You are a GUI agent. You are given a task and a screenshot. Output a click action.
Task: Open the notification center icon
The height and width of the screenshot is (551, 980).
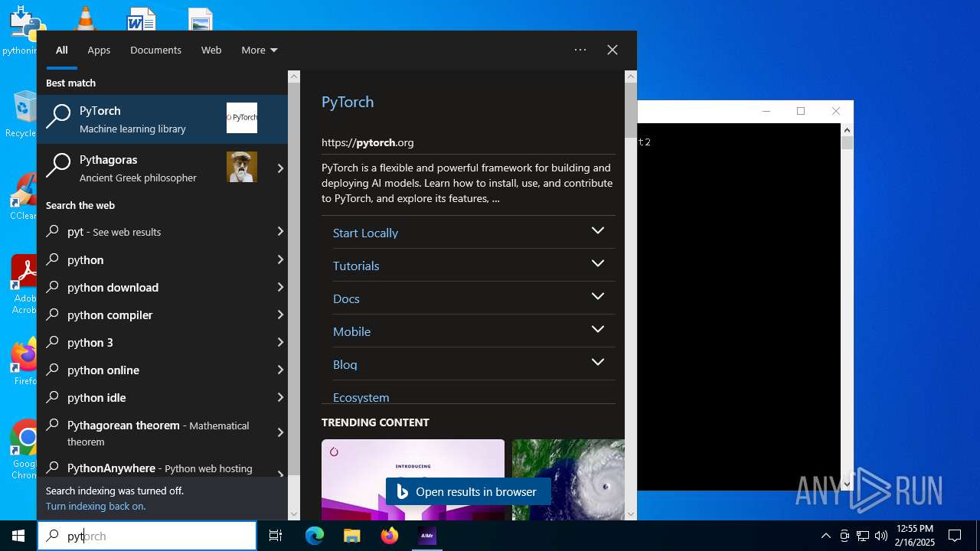[x=955, y=536]
